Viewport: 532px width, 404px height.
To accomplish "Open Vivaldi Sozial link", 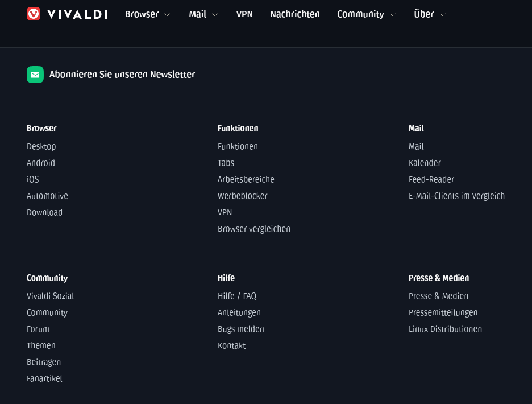I will tap(50, 296).
